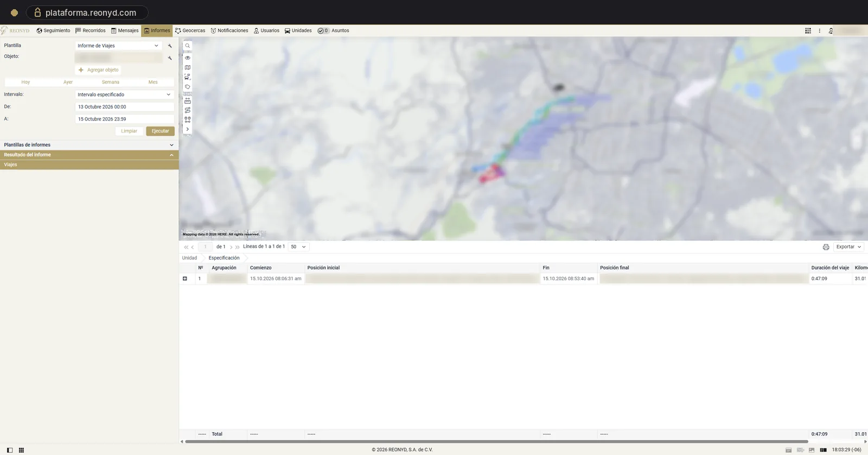Image resolution: width=868 pixels, height=455 pixels.
Task: Open the Informes menu tab
Action: 157,30
